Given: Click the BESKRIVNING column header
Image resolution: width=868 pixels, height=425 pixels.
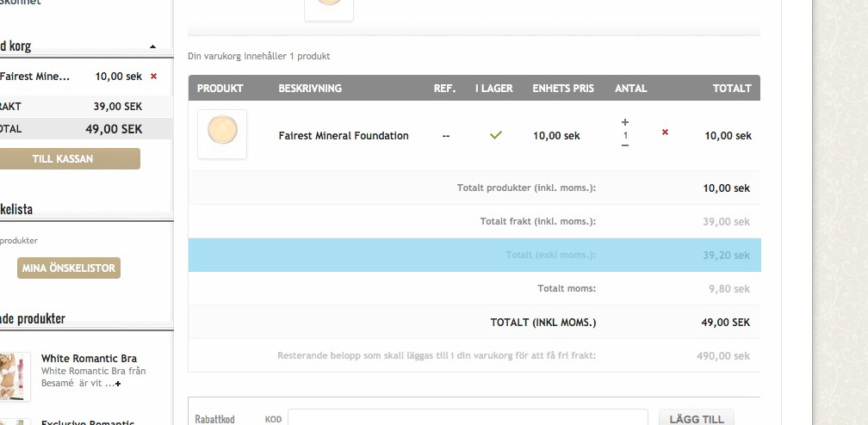Looking at the screenshot, I should click(x=310, y=88).
